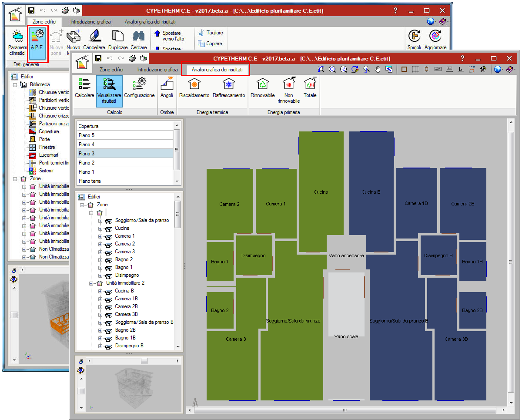Expand the Cucina B tree node
The width and height of the screenshot is (522, 420).
pos(100,291)
